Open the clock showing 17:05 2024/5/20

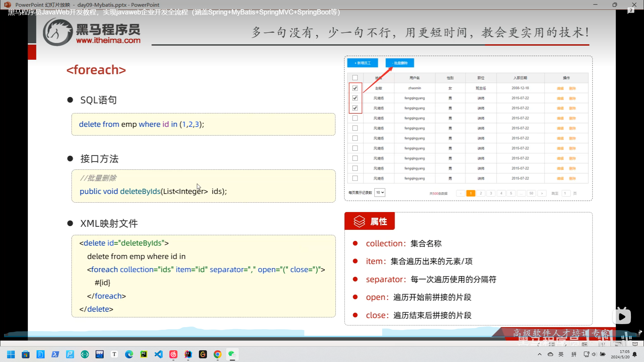coord(620,354)
